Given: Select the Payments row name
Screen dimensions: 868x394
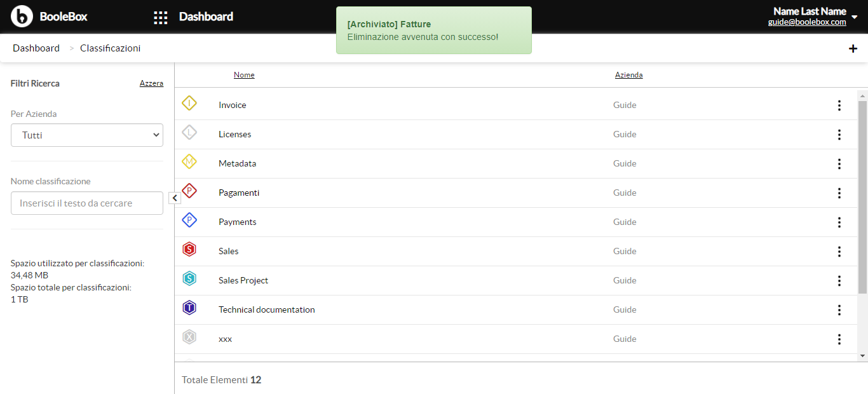Looking at the screenshot, I should pyautogui.click(x=238, y=222).
